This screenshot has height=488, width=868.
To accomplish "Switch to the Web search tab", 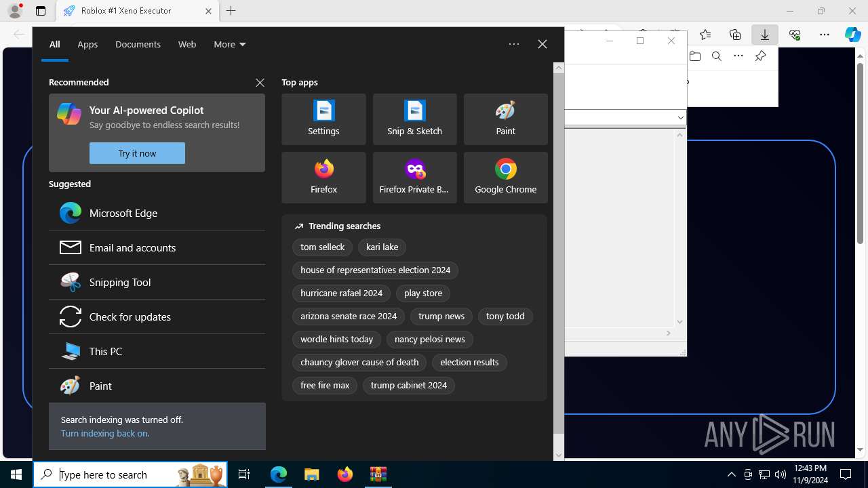I will [x=187, y=44].
